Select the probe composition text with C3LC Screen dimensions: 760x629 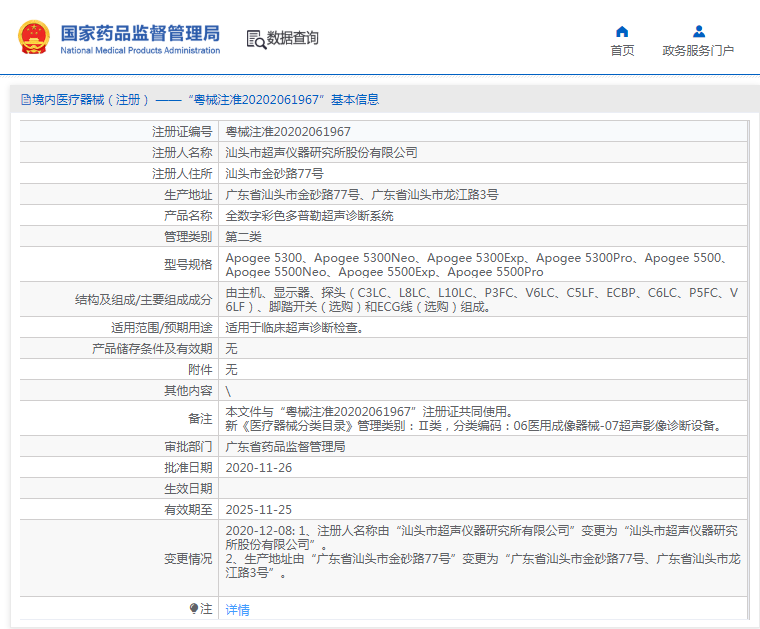coord(482,299)
